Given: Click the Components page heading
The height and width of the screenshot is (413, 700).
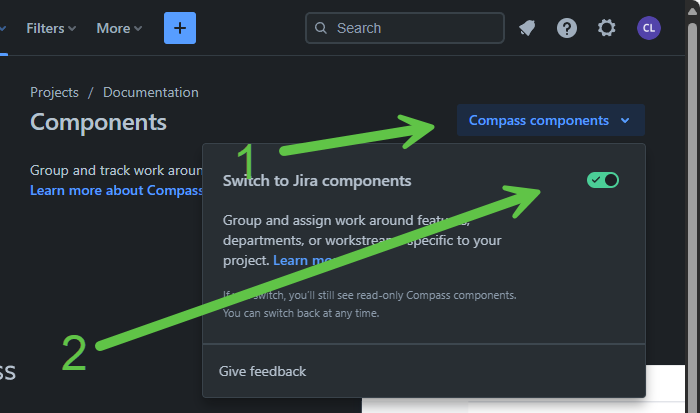Looking at the screenshot, I should point(98,122).
